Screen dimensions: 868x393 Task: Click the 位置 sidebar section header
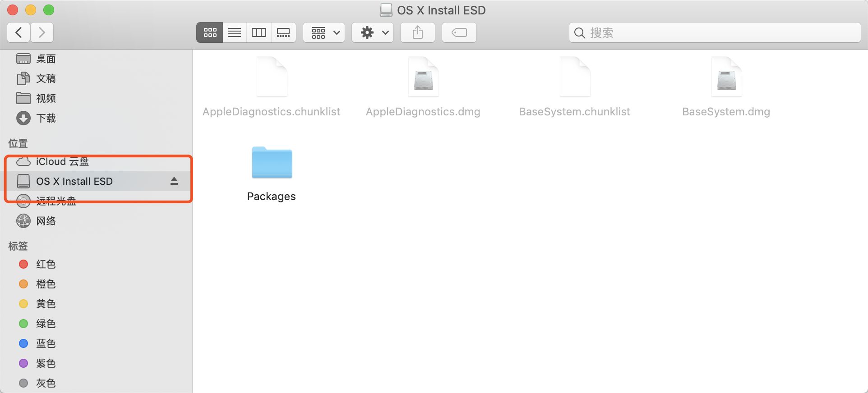(x=18, y=143)
